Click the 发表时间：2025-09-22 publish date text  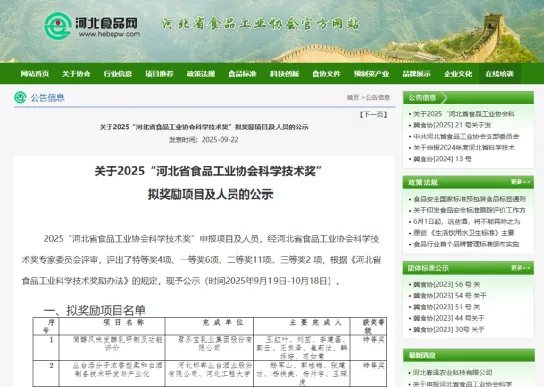click(x=204, y=140)
